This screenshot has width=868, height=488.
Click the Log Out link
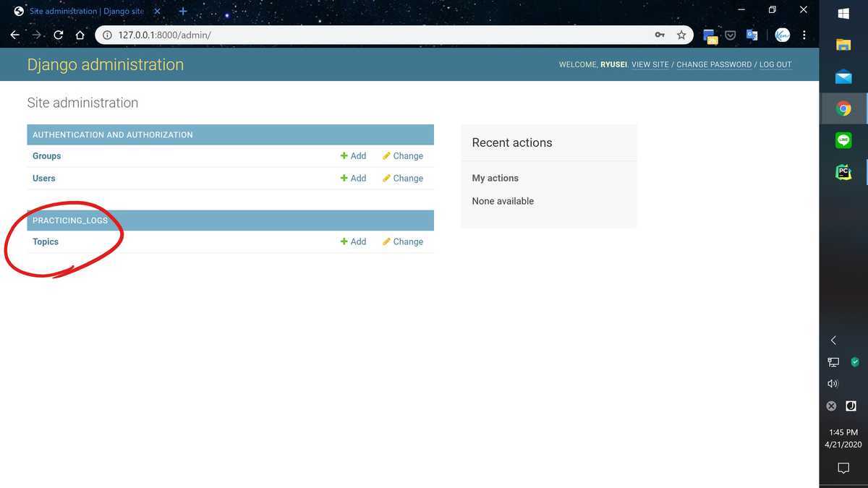point(775,64)
